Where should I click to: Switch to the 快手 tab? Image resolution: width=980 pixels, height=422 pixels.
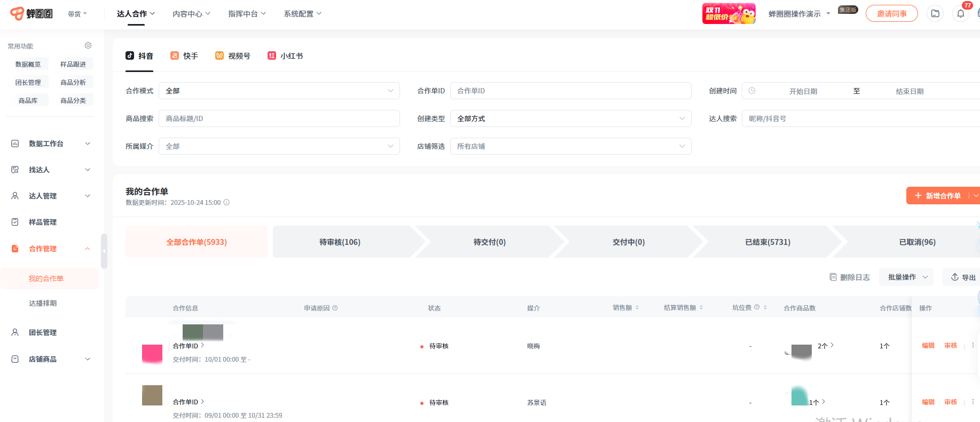184,56
